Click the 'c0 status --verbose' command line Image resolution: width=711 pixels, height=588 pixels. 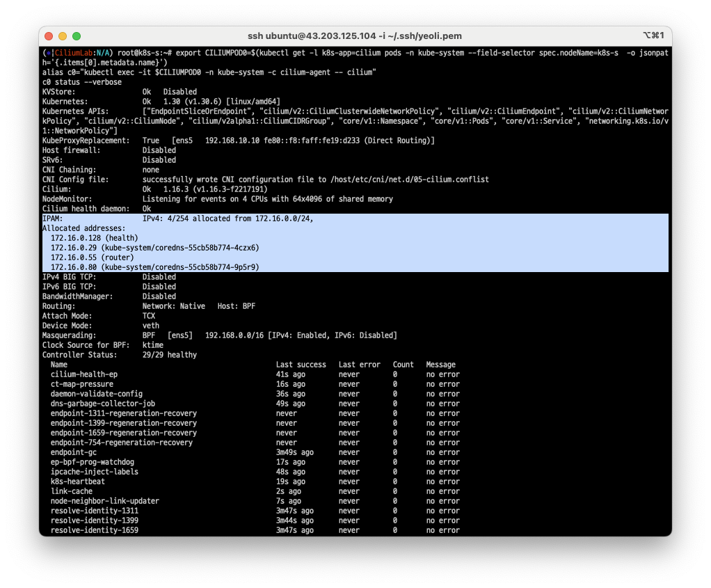(x=82, y=82)
